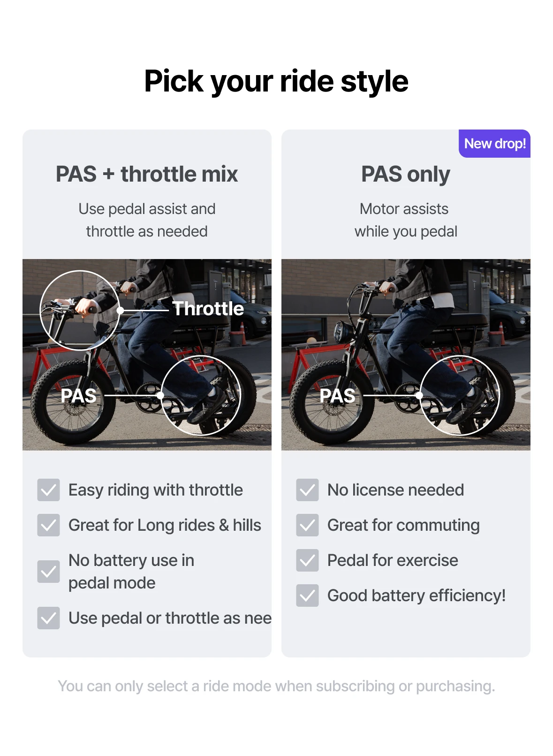Check the 'Good battery efficiency!' checkbox
This screenshot has width=553, height=756.
tap(307, 596)
